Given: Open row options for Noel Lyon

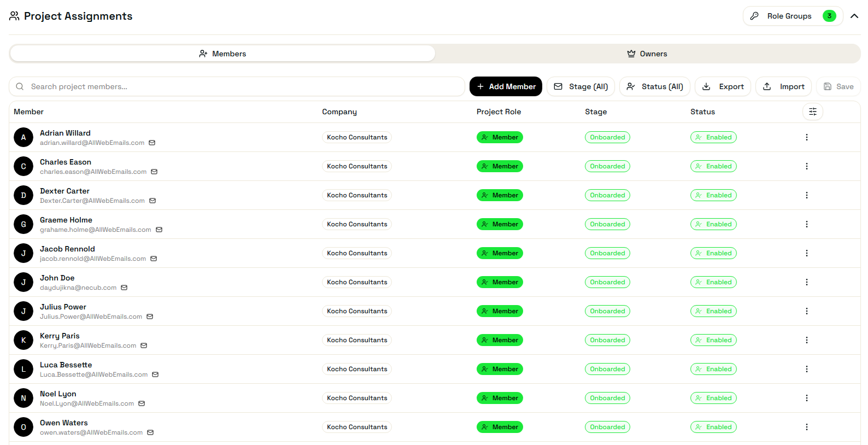Looking at the screenshot, I should (806, 398).
